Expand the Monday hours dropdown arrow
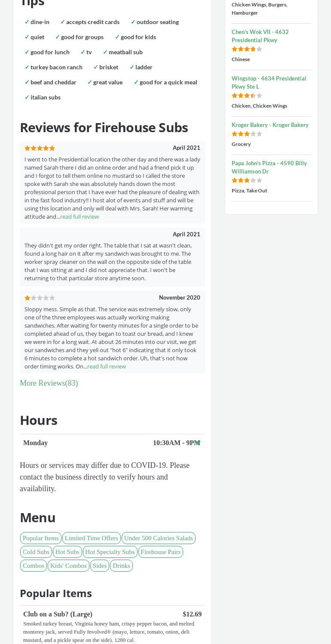Image resolution: width=331 pixels, height=644 pixels. click(197, 443)
